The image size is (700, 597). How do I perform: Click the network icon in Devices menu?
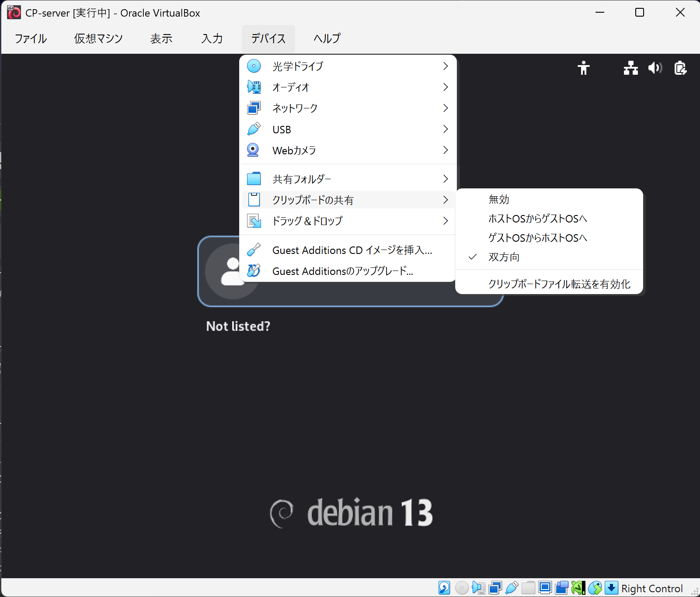[x=254, y=108]
